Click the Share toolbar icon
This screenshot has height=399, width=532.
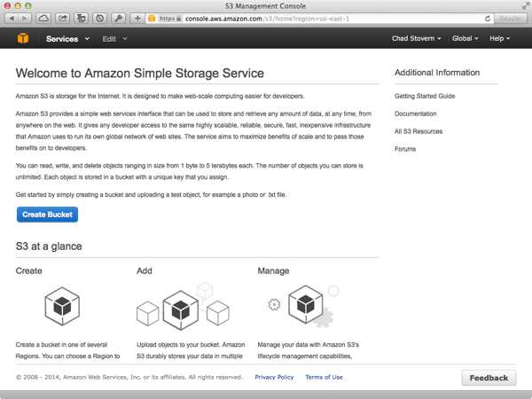62,19
